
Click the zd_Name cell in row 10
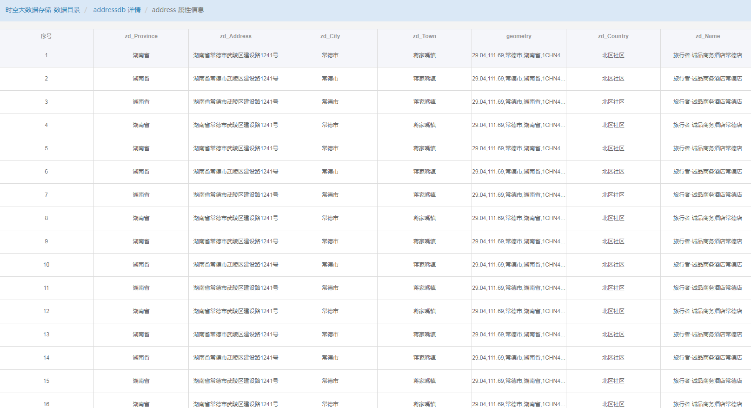pos(707,265)
